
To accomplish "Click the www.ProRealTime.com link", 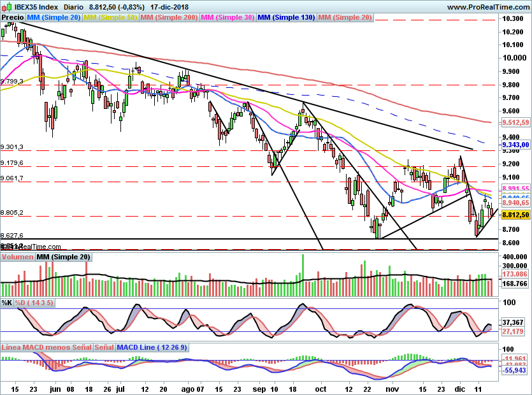I will 488,7.
